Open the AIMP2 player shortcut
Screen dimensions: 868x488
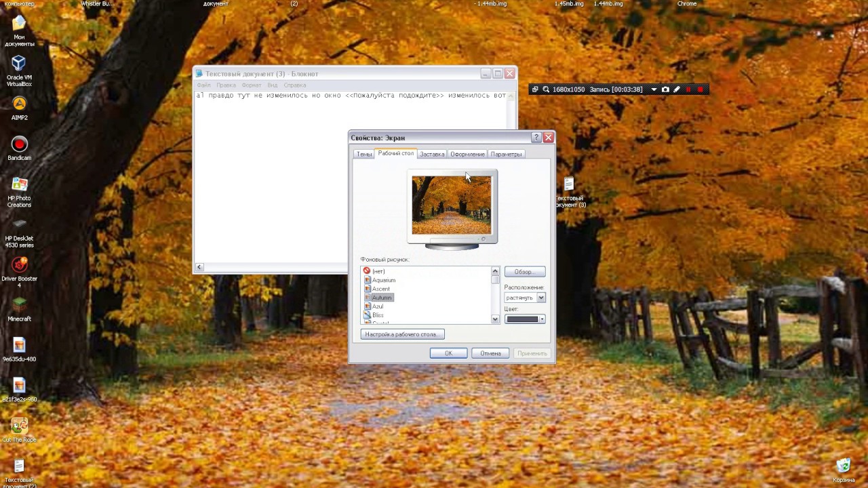(19, 108)
